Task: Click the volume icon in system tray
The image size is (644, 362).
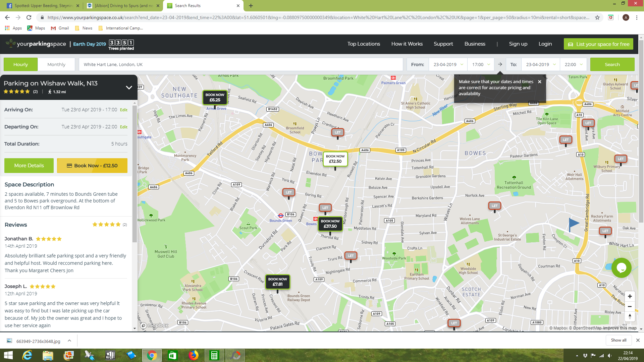Action: (x=609, y=356)
